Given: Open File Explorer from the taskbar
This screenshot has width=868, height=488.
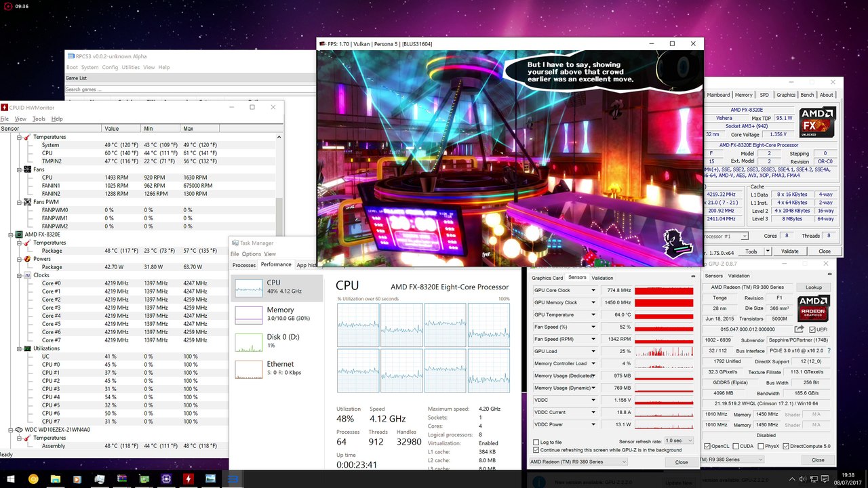Looking at the screenshot, I should coord(56,479).
